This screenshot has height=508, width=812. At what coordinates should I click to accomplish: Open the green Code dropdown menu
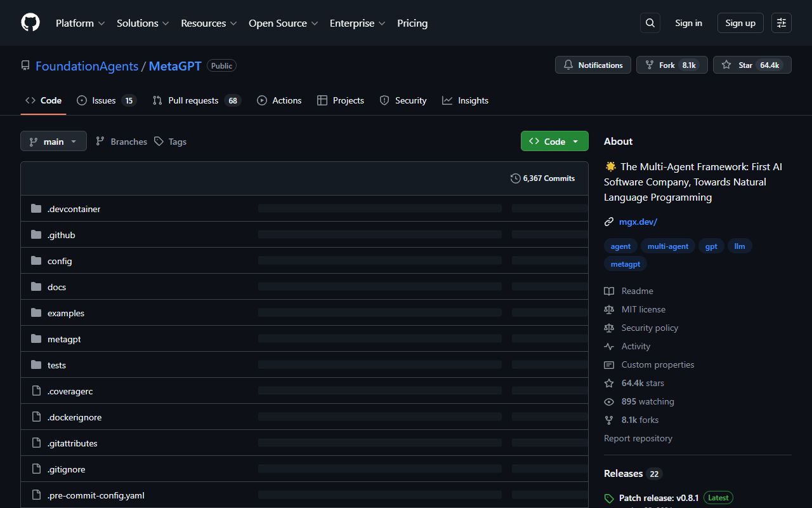point(554,141)
